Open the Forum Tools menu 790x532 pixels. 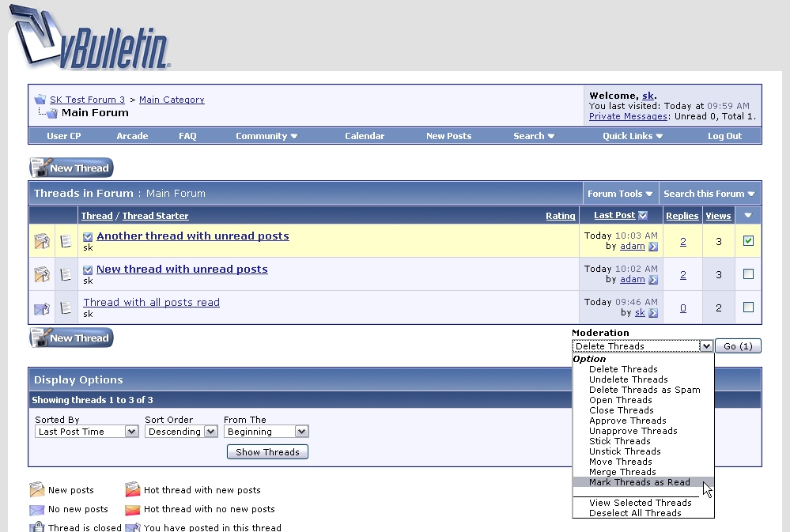(x=620, y=194)
